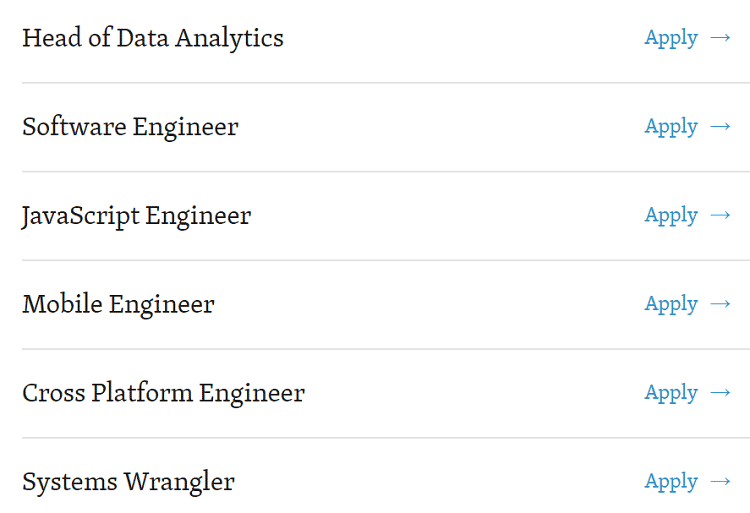The width and height of the screenshot is (750, 513).
Task: Open the Head of Data Analytics title
Action: click(153, 38)
